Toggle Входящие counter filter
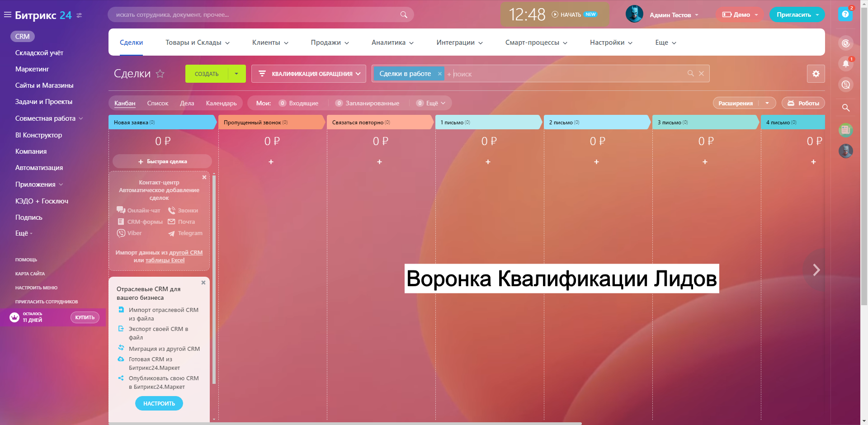The height and width of the screenshot is (425, 868). pos(298,103)
